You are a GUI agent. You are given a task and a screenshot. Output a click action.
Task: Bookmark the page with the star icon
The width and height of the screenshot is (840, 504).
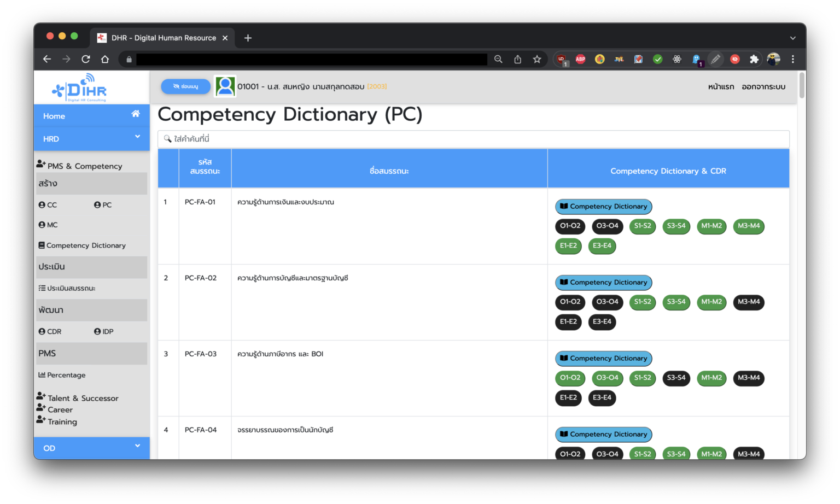(537, 59)
